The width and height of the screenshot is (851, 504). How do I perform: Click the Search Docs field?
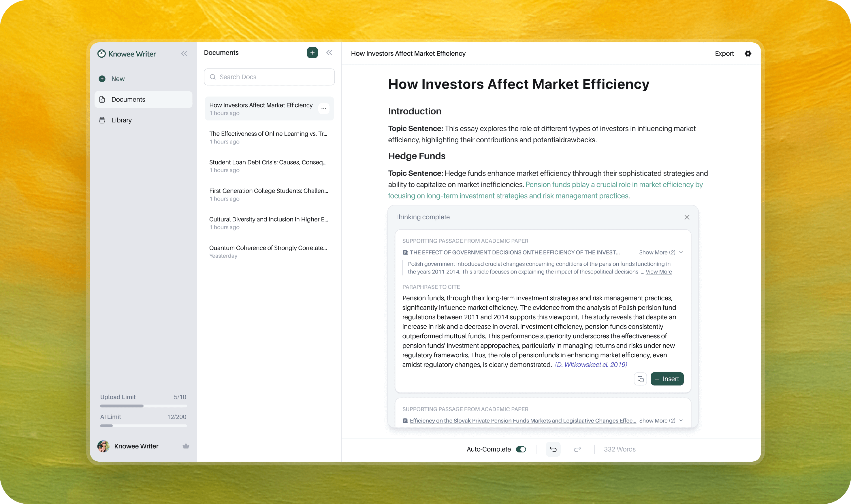click(x=269, y=77)
